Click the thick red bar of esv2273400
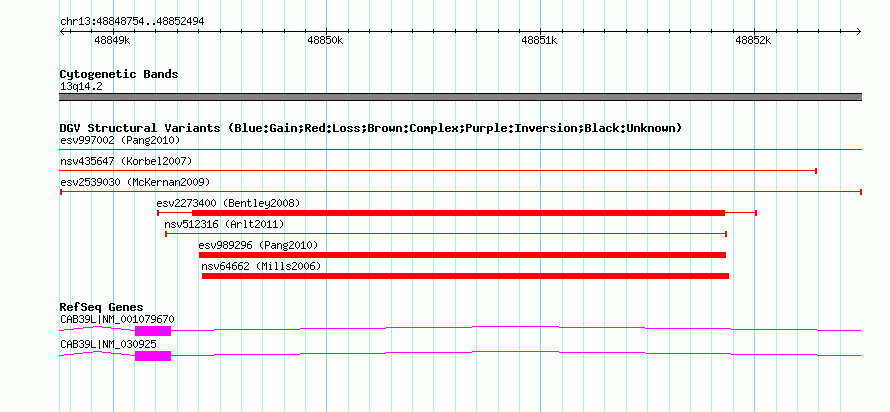Screen dimensions: 890x412 click(459, 213)
